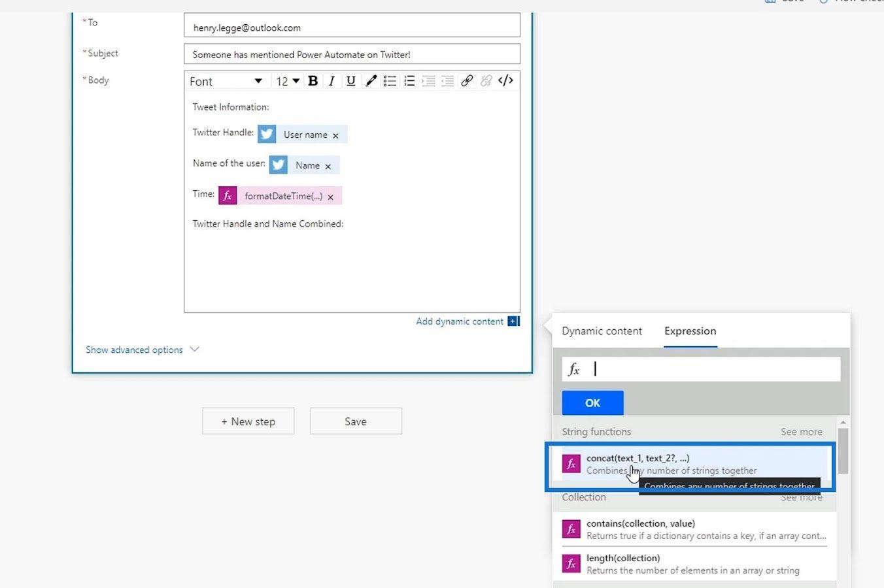Click the Save button below the card
Viewport: 884px width, 588px height.
[x=356, y=421]
